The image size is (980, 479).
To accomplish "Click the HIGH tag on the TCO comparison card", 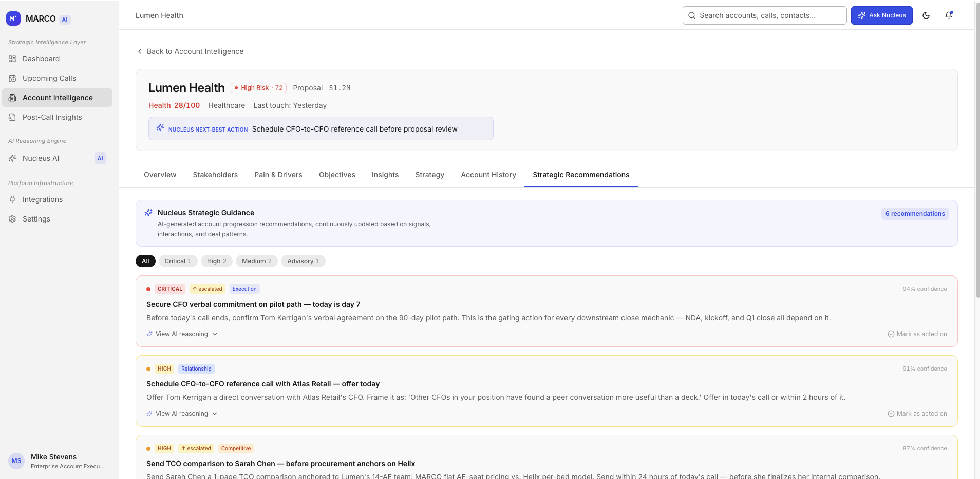I will pos(164,449).
